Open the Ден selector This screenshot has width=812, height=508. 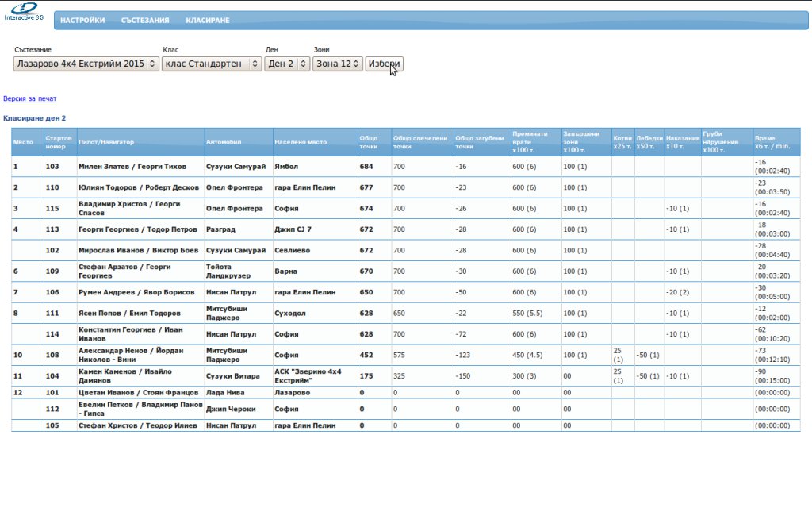pos(287,63)
